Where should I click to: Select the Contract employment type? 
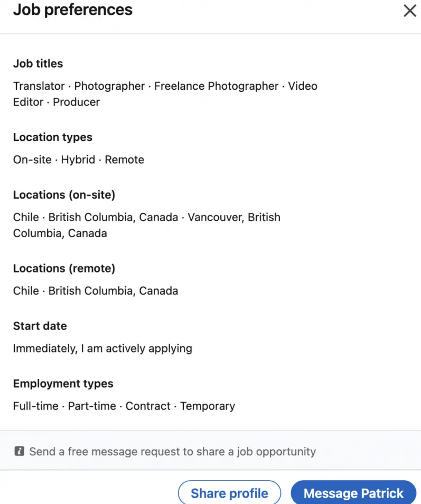pos(148,406)
